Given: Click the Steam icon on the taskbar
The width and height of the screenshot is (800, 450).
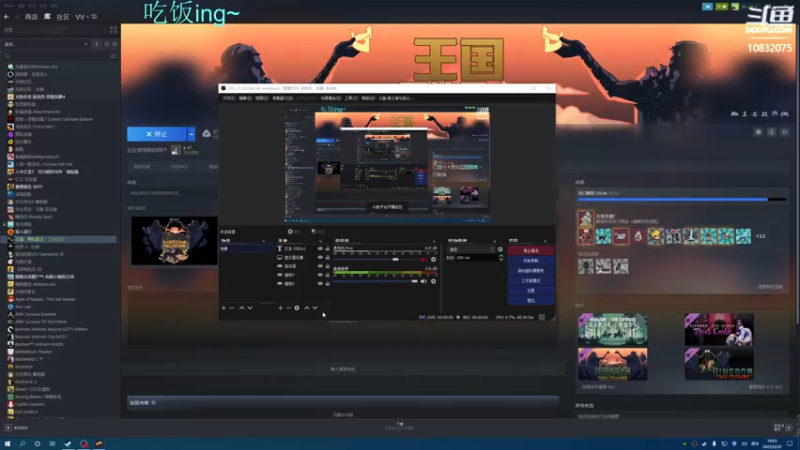Looking at the screenshot, I should (68, 444).
